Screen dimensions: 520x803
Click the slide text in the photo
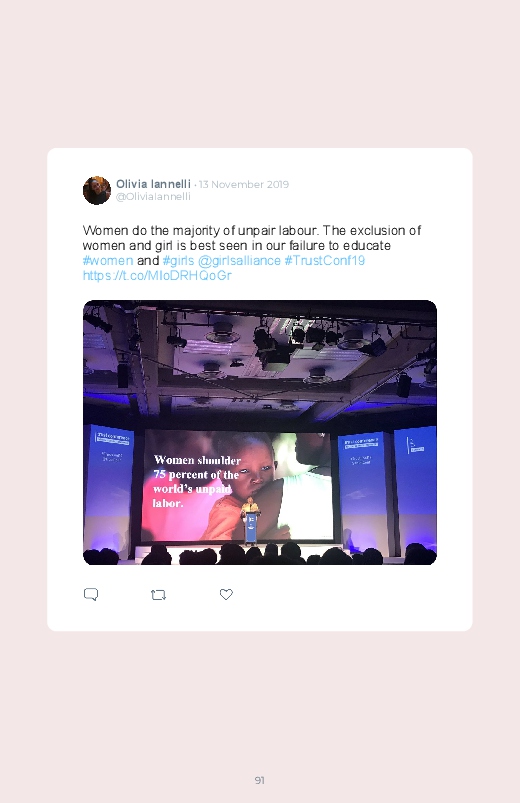point(197,481)
